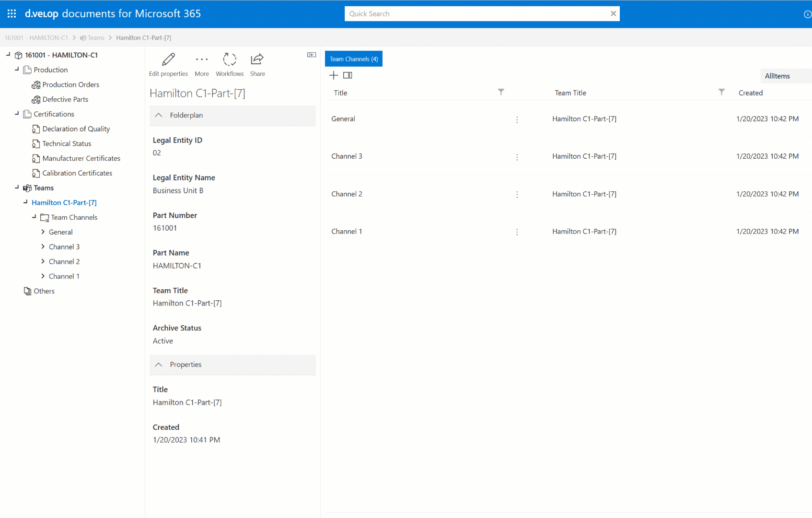812x518 pixels.
Task: Filter the Team Title column
Action: [x=721, y=92]
